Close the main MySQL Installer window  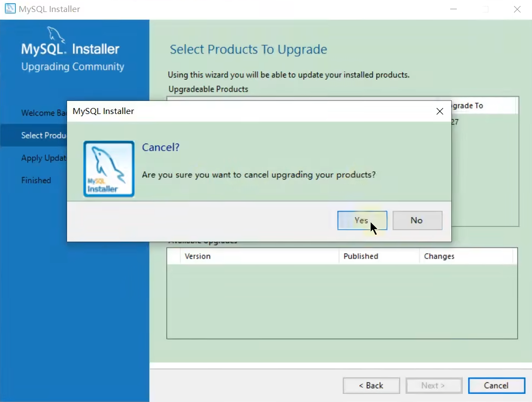pos(517,9)
